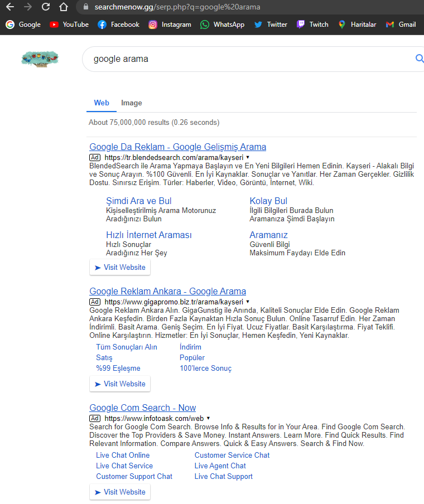Open the 'Tüm Sonuçları Alın' link
The width and height of the screenshot is (424, 504).
point(127,347)
